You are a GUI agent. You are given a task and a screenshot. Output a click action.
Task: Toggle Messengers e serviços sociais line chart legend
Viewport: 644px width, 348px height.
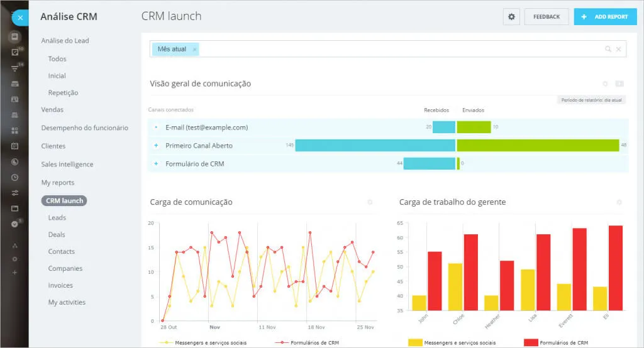point(204,342)
